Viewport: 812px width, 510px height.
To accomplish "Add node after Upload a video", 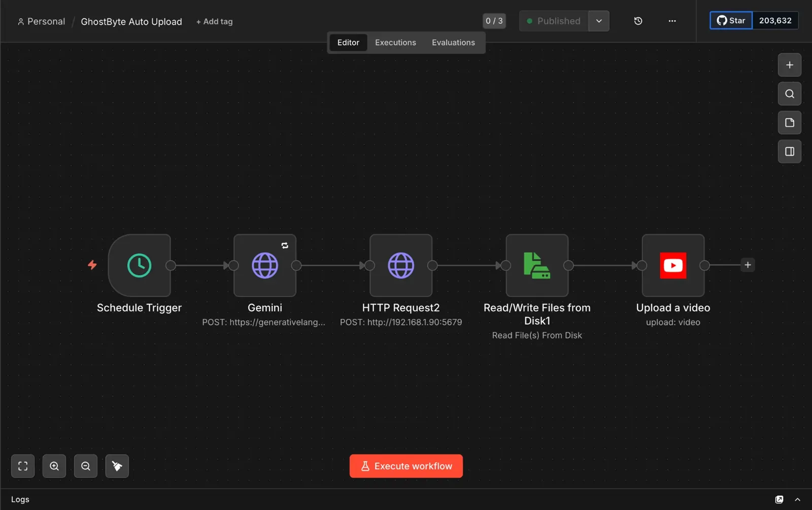I will click(748, 265).
